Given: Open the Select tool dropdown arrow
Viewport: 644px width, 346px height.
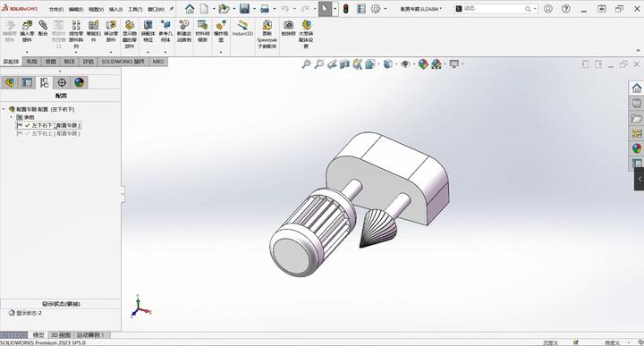Looking at the screenshot, I should point(335,9).
